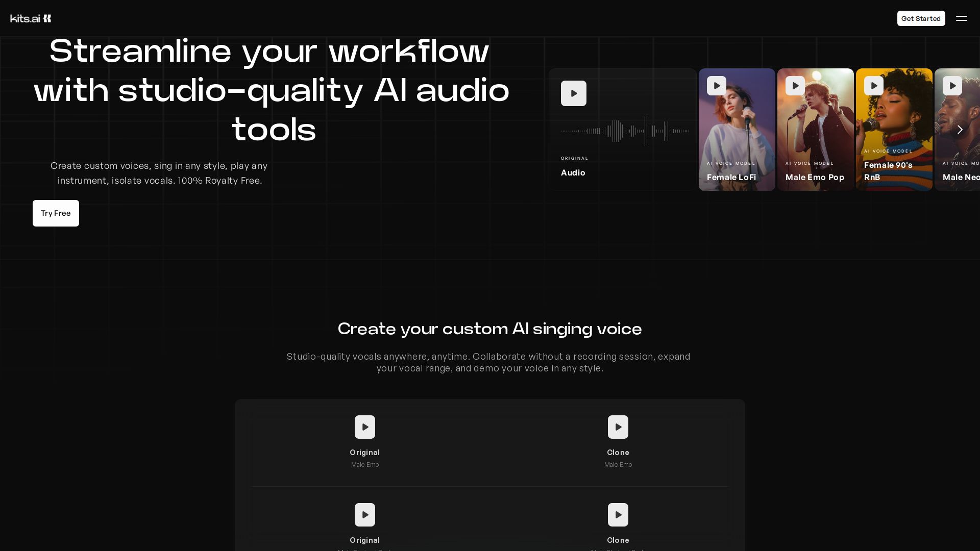Play the Male Neo Soul voice preview
This screenshot has width=980, height=551.
click(x=952, y=86)
